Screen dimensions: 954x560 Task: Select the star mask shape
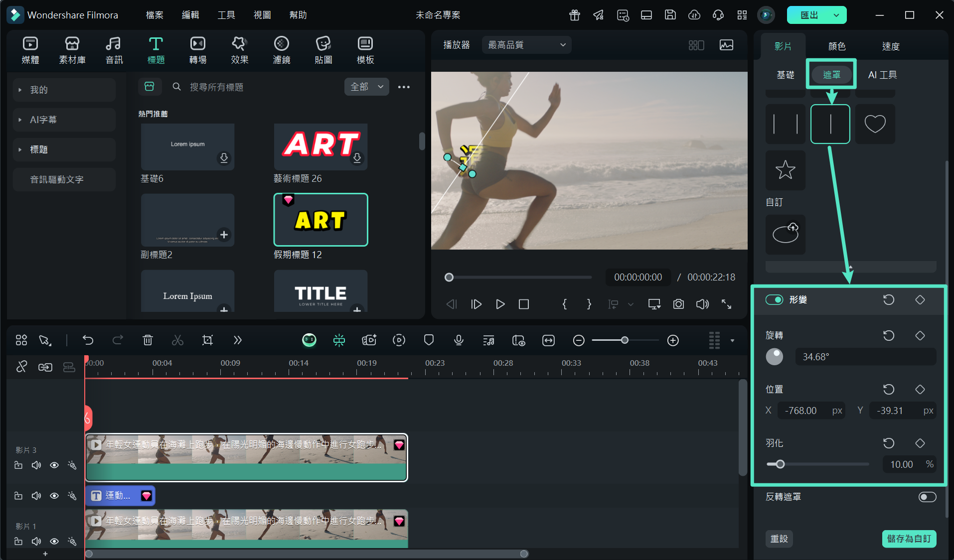click(785, 170)
